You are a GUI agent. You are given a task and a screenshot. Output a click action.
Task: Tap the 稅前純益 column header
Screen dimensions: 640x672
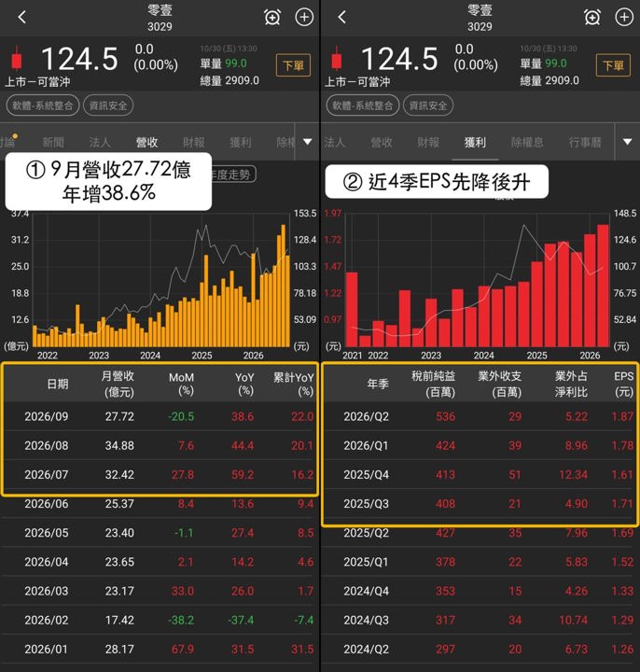click(434, 384)
